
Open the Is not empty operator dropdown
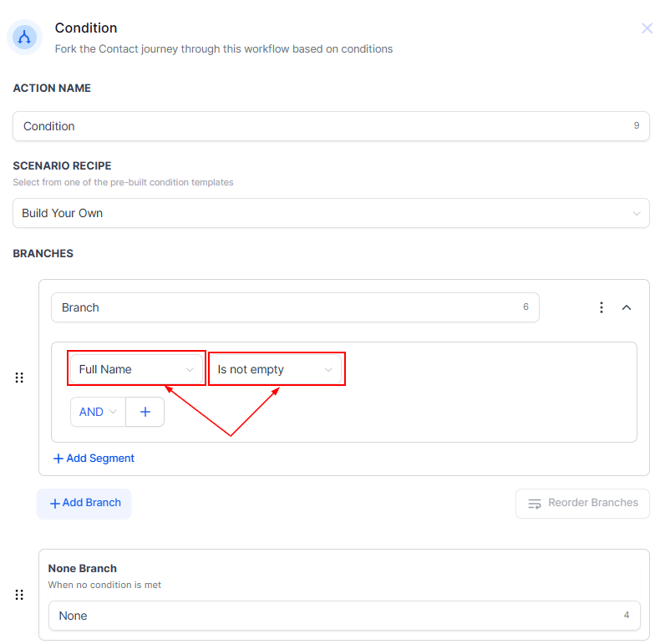[276, 369]
